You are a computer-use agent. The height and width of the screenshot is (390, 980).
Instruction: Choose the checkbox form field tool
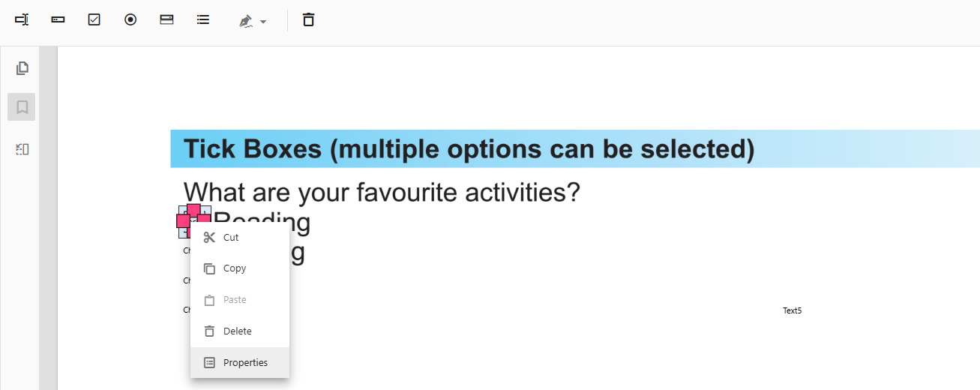pyautogui.click(x=94, y=20)
